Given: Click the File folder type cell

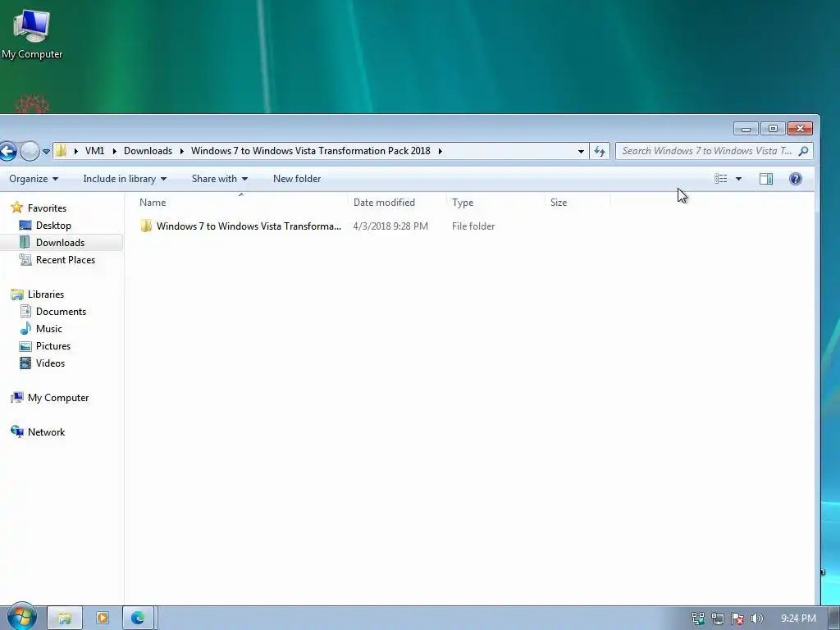Looking at the screenshot, I should point(473,226).
